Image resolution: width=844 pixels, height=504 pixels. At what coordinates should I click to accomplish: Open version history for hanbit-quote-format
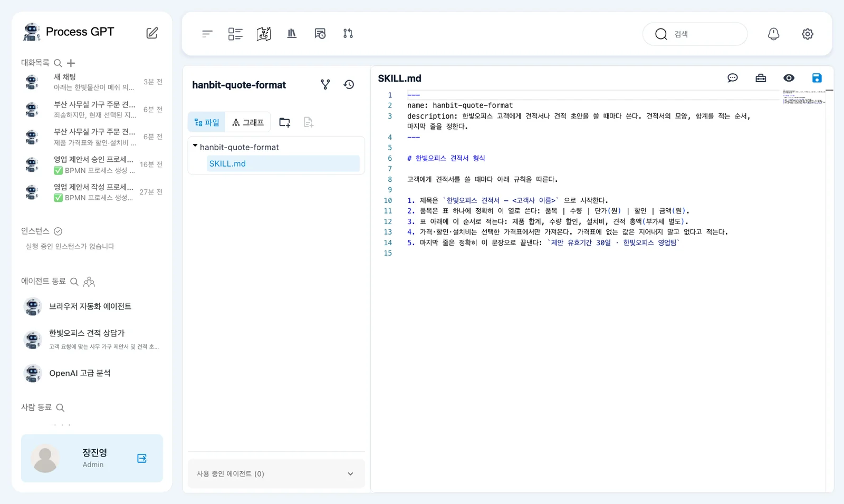point(349,84)
